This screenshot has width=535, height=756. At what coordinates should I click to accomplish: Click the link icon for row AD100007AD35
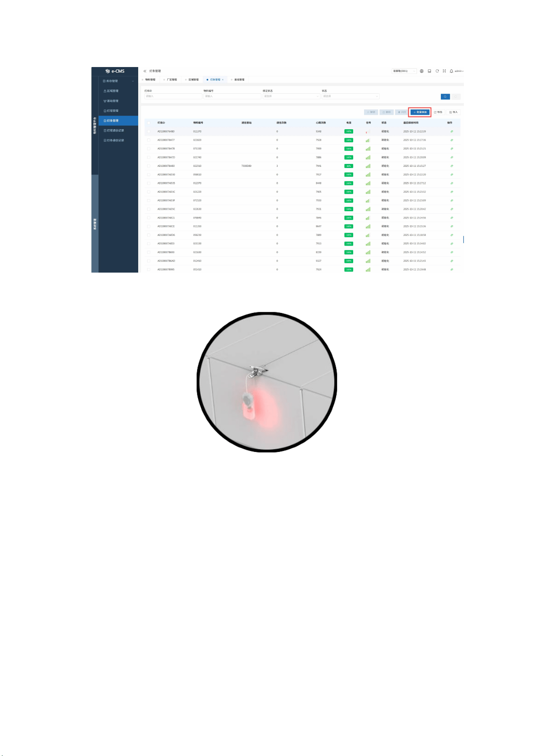[x=451, y=183]
